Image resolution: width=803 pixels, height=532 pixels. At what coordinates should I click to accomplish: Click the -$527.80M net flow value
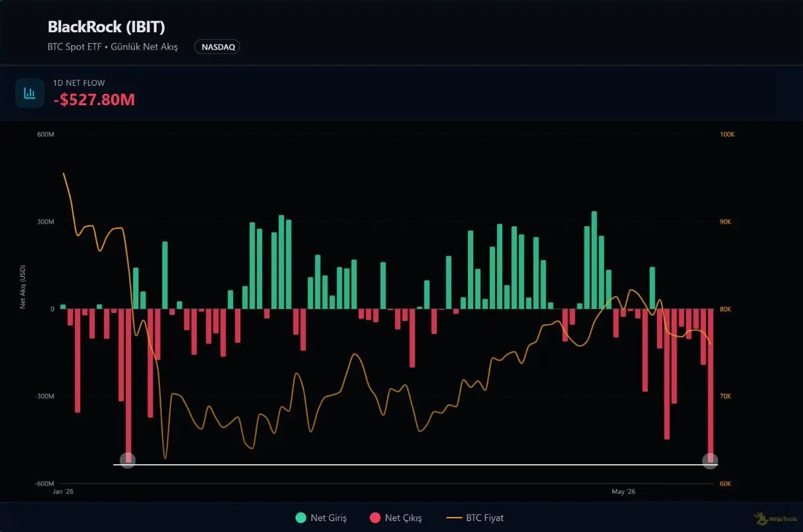(94, 100)
